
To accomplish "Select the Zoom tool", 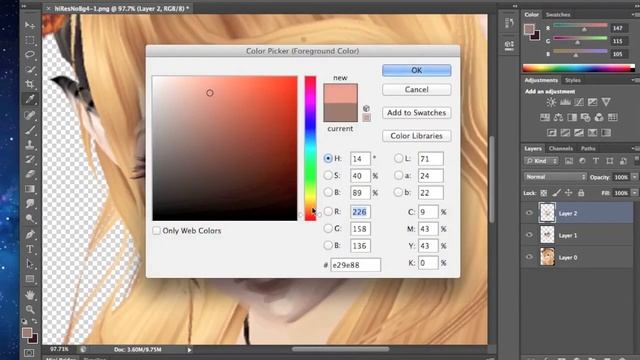I will (x=30, y=309).
